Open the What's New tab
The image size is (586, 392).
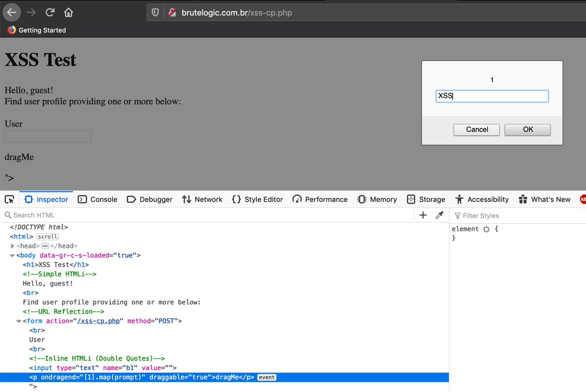pos(544,199)
